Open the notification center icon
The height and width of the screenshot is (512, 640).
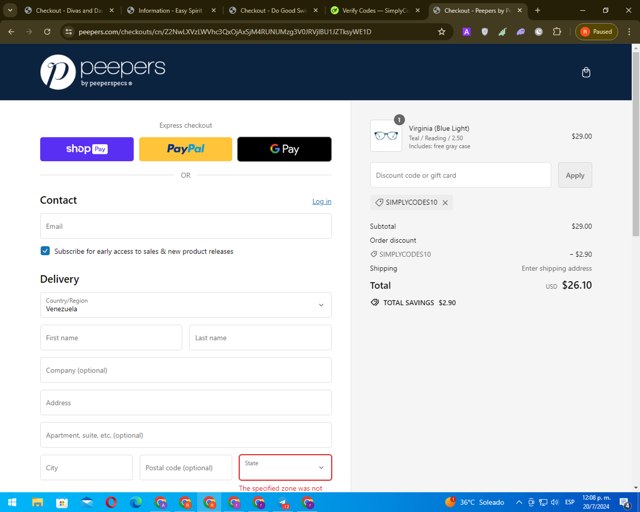(x=624, y=502)
